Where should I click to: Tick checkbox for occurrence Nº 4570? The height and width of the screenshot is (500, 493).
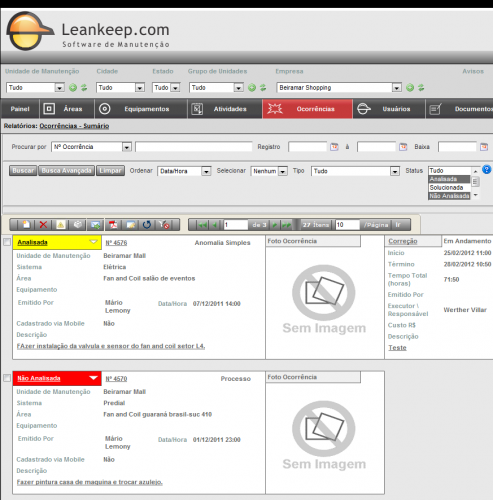click(x=7, y=378)
